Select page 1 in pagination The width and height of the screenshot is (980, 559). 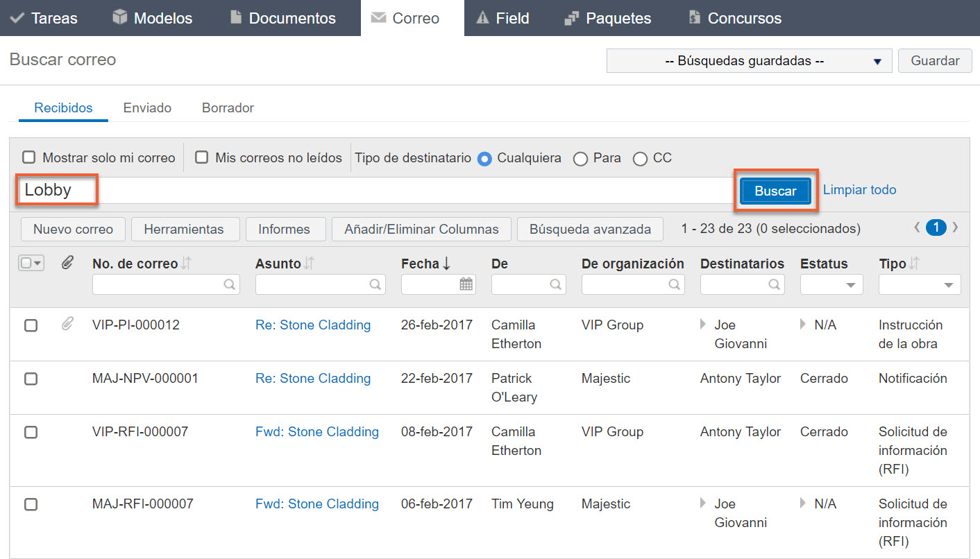point(936,227)
